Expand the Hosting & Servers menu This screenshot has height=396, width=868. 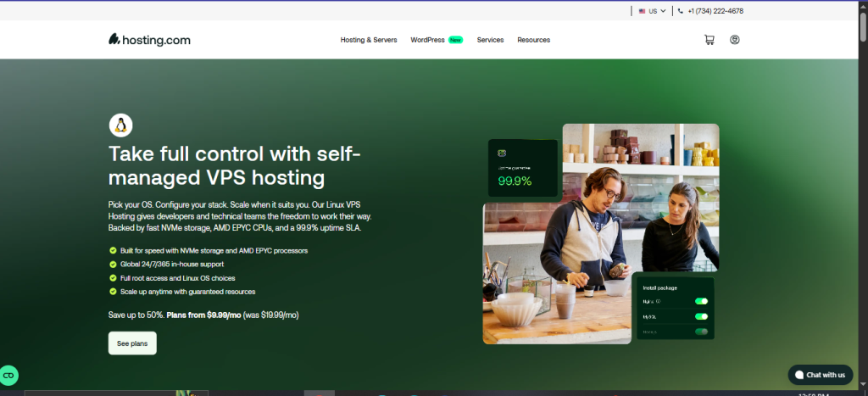pyautogui.click(x=369, y=40)
